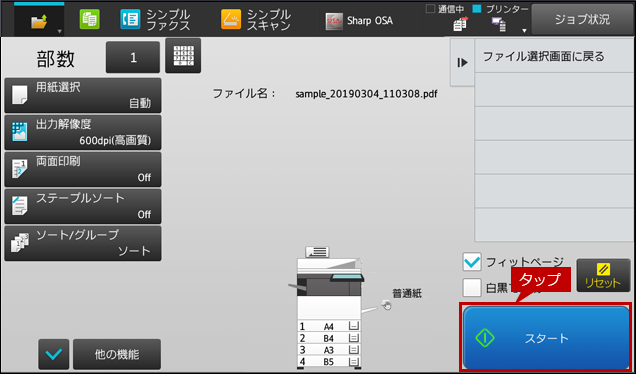This screenshot has height=374, width=636.
Task: Tap the stacked pages icon in ソート/グループ
Action: point(19,243)
